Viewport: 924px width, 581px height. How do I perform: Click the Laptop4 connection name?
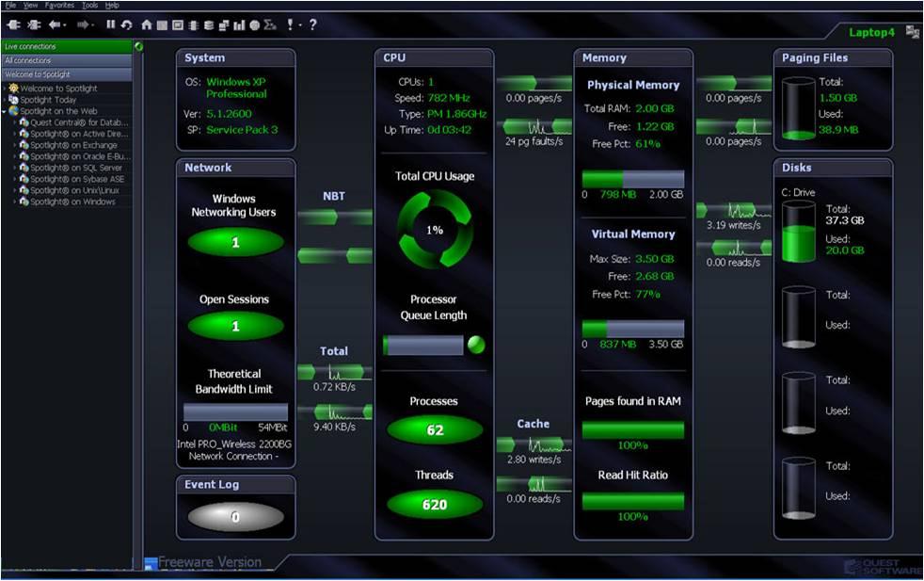point(871,32)
